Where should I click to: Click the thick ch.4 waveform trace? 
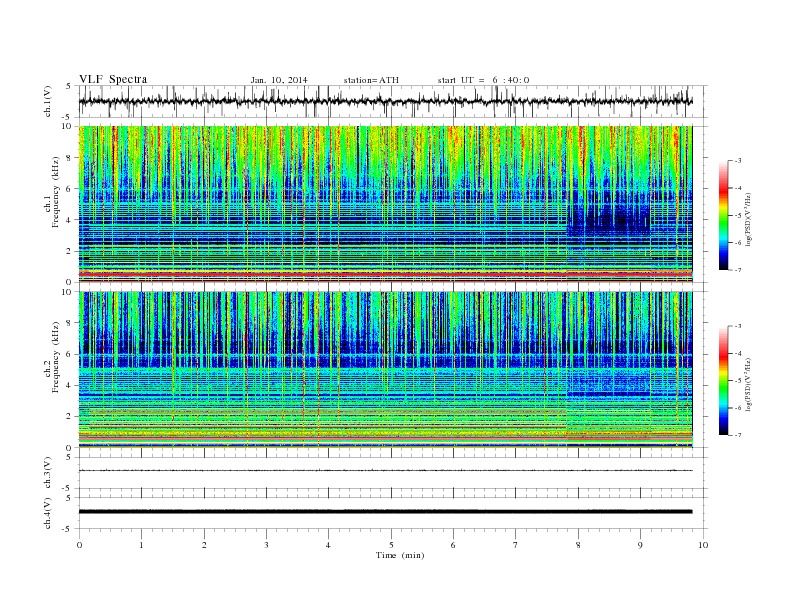[385, 512]
